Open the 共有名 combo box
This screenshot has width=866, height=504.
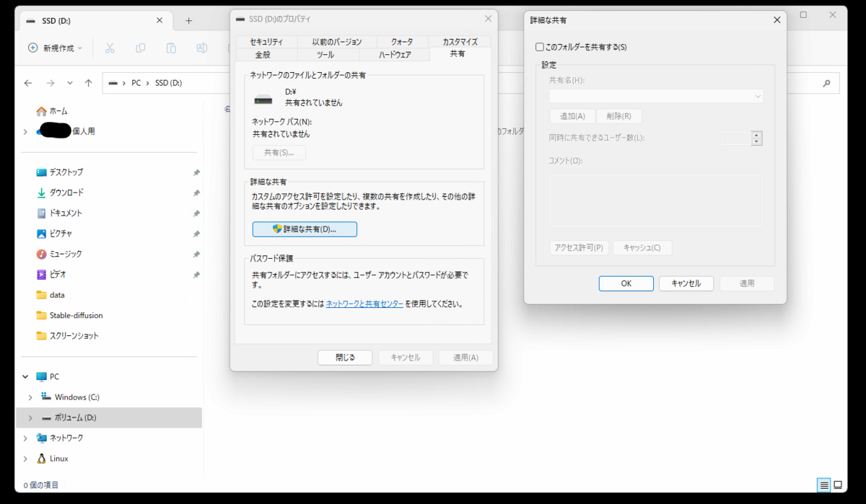click(x=656, y=96)
